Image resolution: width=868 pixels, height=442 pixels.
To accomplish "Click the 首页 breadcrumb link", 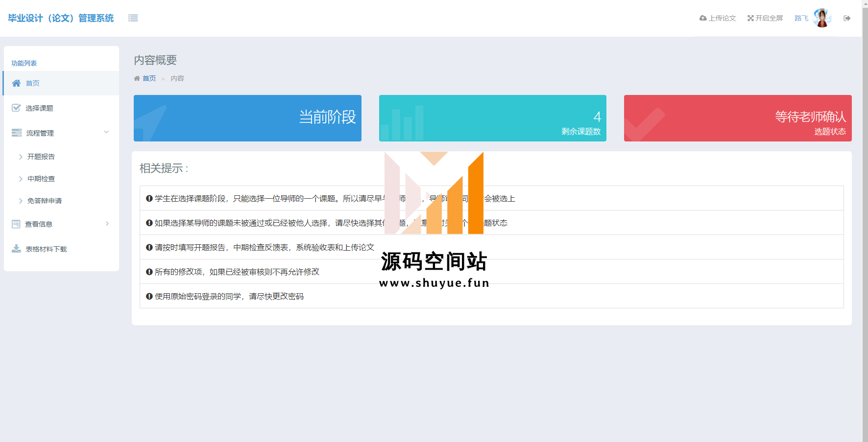I will pos(149,78).
